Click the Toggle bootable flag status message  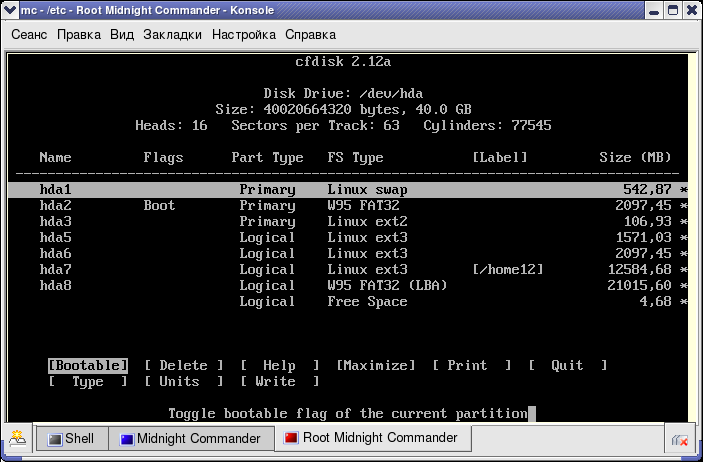(x=348, y=414)
